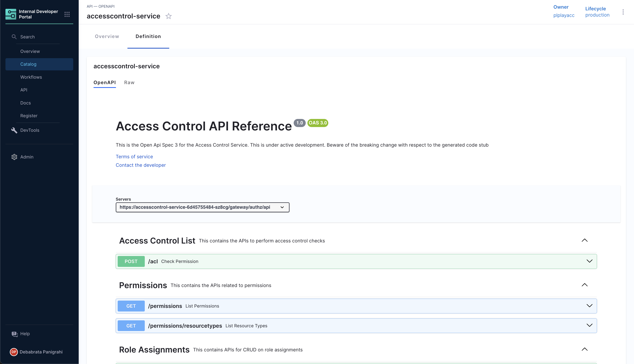Open Workflows in the sidebar
This screenshot has width=634, height=364.
click(x=31, y=77)
